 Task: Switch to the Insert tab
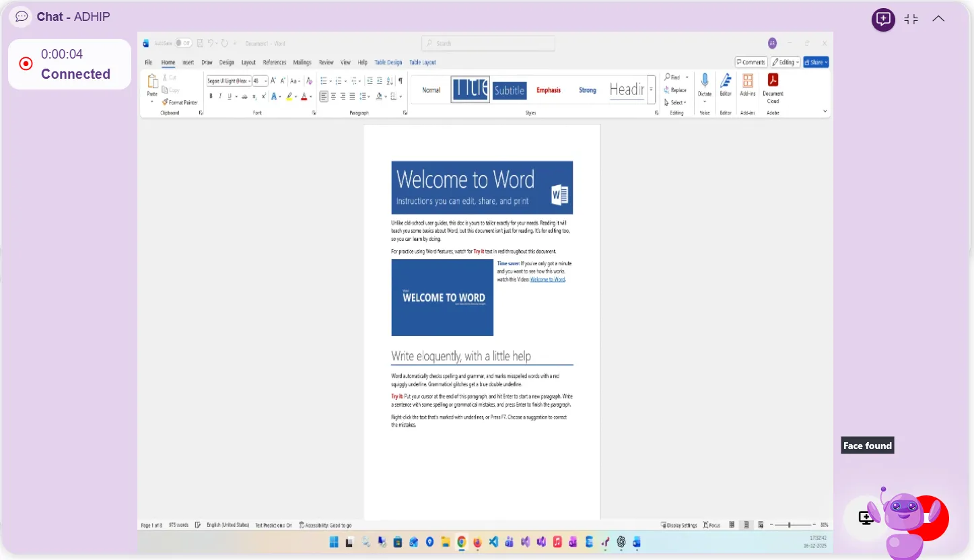click(188, 63)
